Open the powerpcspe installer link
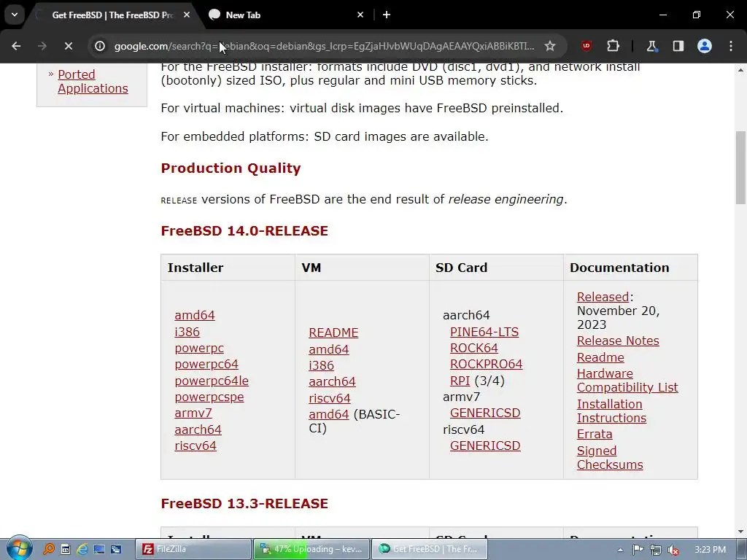This screenshot has width=747, height=560. 209,397
